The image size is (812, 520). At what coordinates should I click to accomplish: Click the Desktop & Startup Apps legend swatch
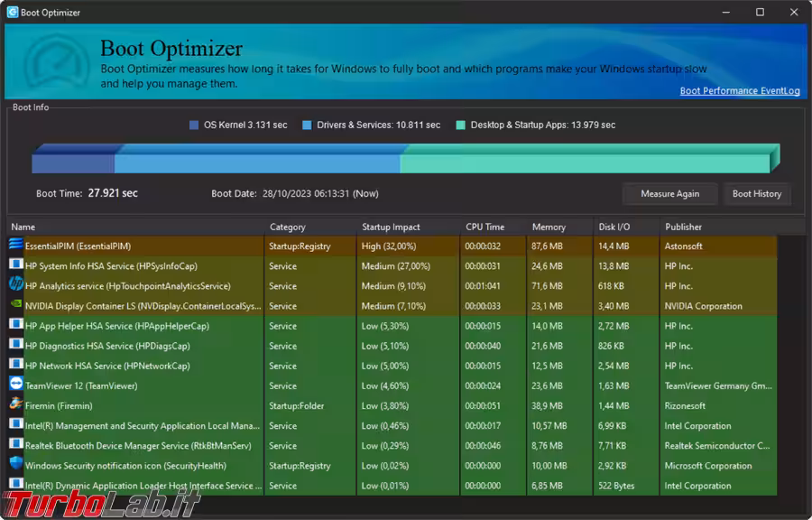coord(461,125)
